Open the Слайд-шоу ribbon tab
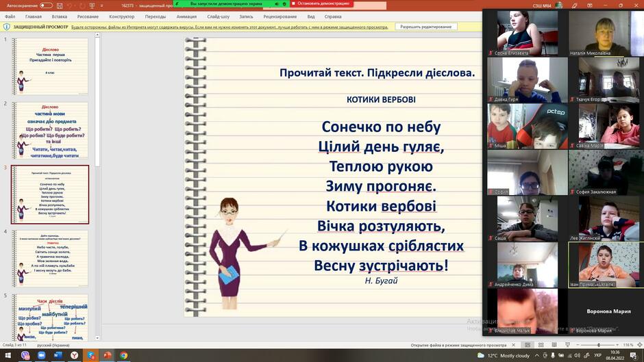Image resolution: width=644 pixels, height=362 pixels. [x=218, y=17]
